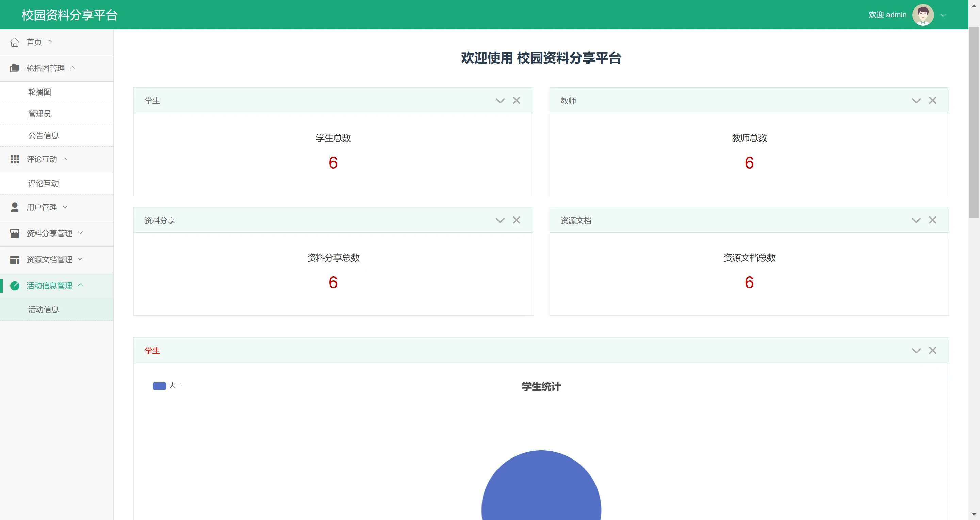Click the blue pie chart slice
The height and width of the screenshot is (520, 980).
(x=541, y=490)
